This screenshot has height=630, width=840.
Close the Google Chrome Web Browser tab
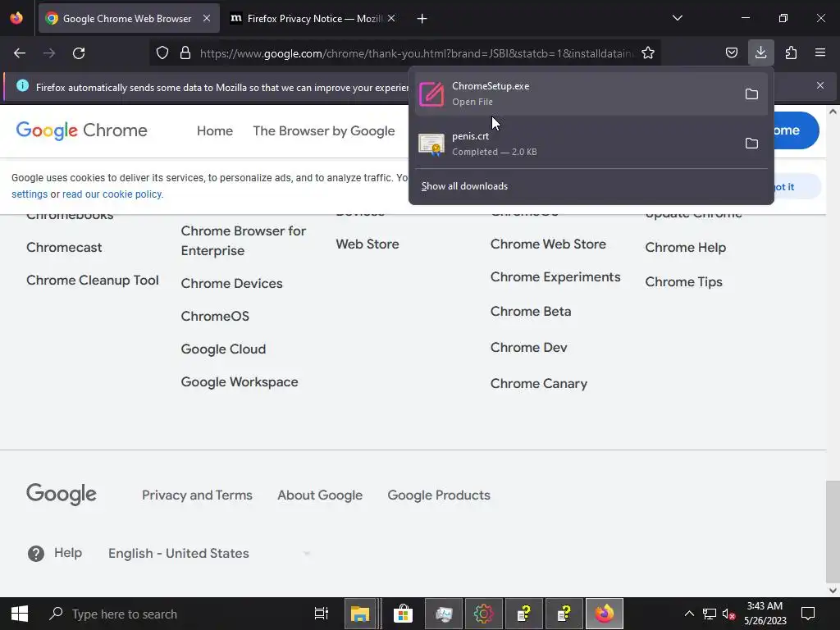(x=206, y=18)
